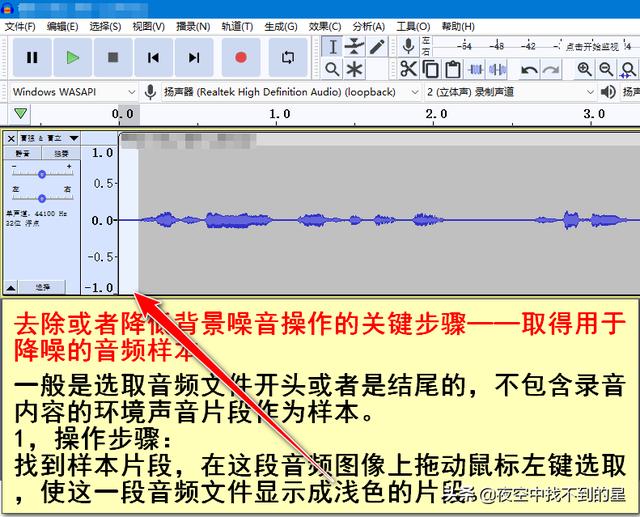Click the 2.0 second mark on timeline ruler
Screen dimensions: 640x517
[436, 114]
